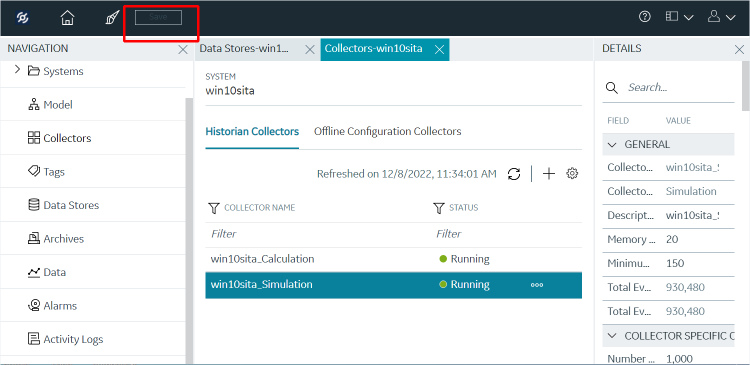
Task: Click the Details panel vertical scrollbar
Action: [746, 86]
